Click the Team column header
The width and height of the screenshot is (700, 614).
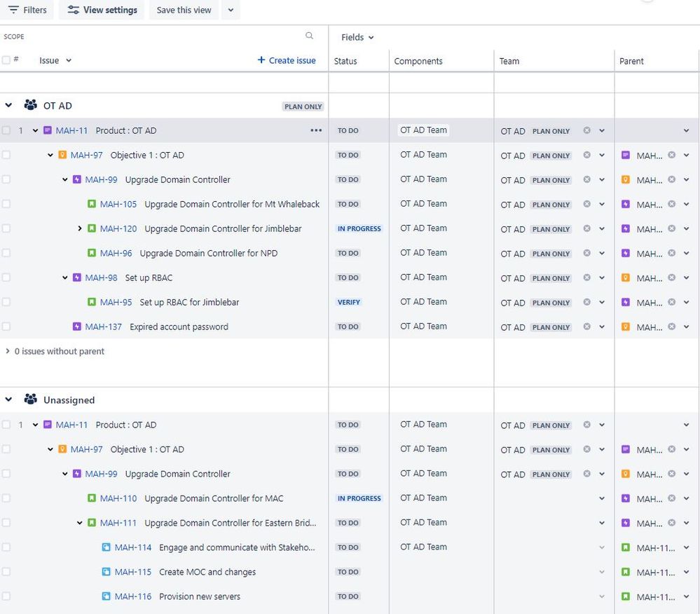tap(509, 61)
